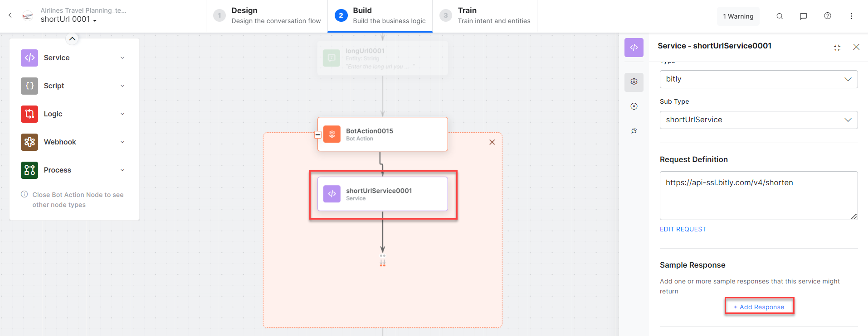Viewport: 868px width, 336px height.
Task: Click the + Add Response button
Action: pyautogui.click(x=759, y=307)
